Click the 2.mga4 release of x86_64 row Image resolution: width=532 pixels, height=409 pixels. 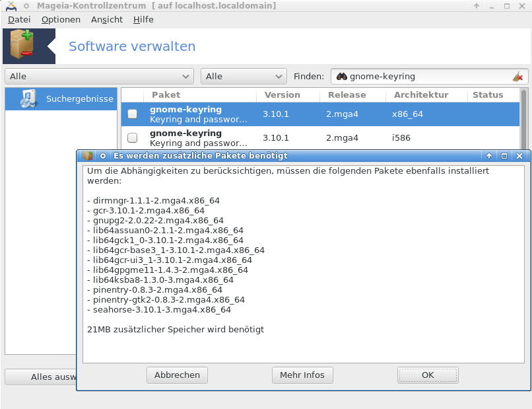pyautogui.click(x=342, y=114)
